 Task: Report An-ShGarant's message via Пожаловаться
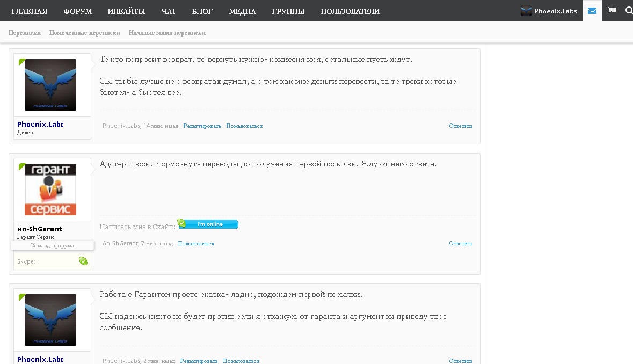[196, 244]
